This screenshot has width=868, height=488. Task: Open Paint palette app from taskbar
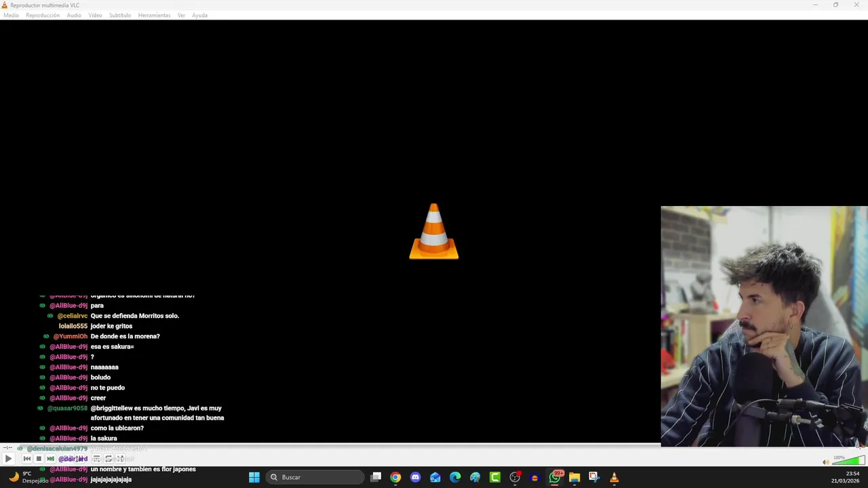[x=475, y=477]
